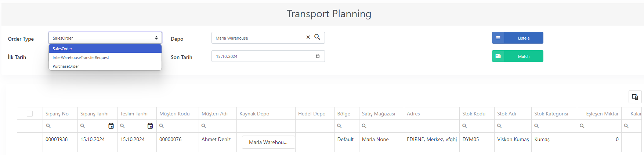Choose InterWarehouseTransferRequest from the list
Viewport: 644px width, 155px height.
pos(105,58)
